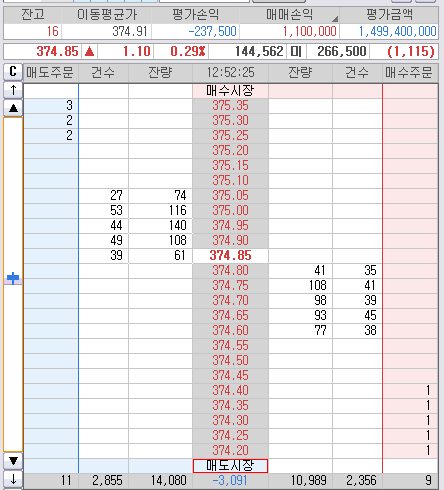Select price 374.60 row
444x490 pixels.
pyautogui.click(x=230, y=330)
